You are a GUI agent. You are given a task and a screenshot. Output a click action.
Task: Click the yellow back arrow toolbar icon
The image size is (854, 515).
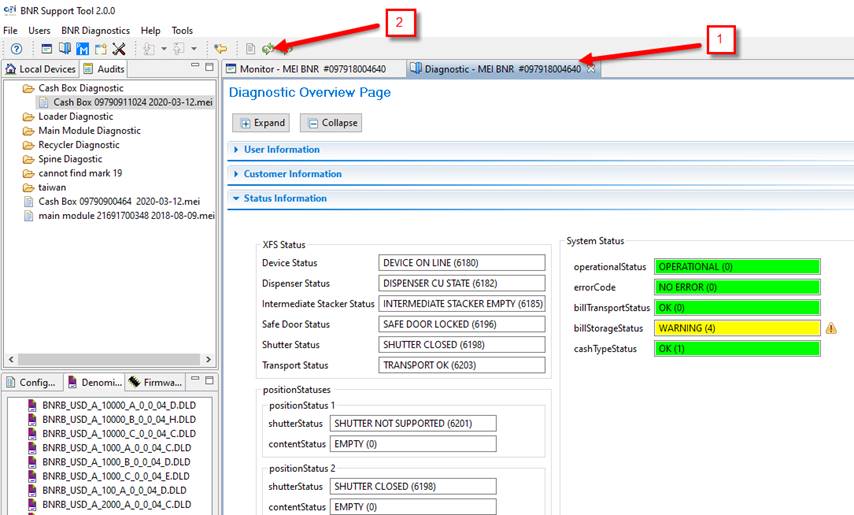point(221,49)
